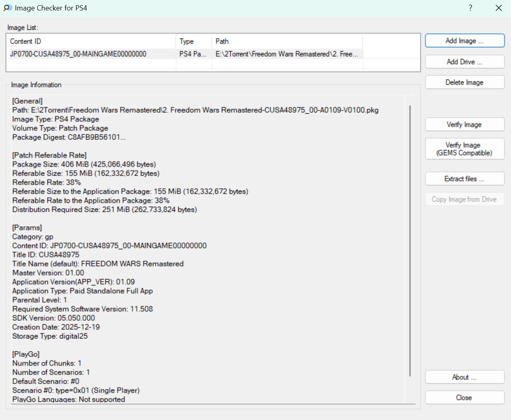Screen dimensions: 511x420
Task: Click the Image Checker app icon in title bar
Action: (x=8, y=8)
